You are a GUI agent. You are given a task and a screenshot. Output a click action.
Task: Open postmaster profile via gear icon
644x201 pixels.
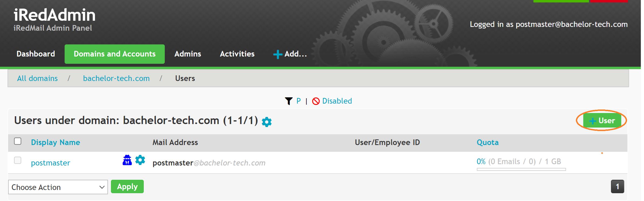(x=140, y=160)
